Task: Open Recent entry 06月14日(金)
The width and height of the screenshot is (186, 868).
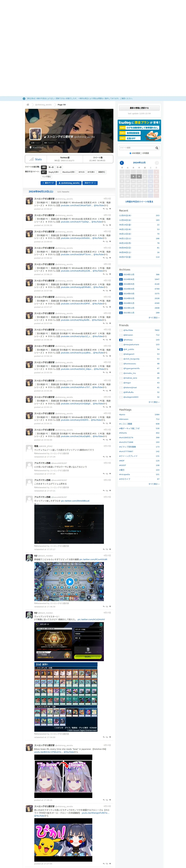Action: (x=125, y=225)
